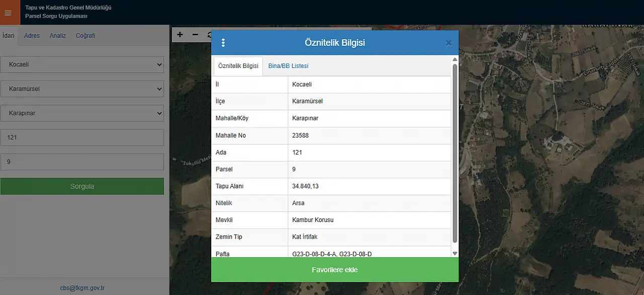The width and height of the screenshot is (644, 295).
Task: Click the dialog scrollbar down arrow
Action: click(455, 254)
